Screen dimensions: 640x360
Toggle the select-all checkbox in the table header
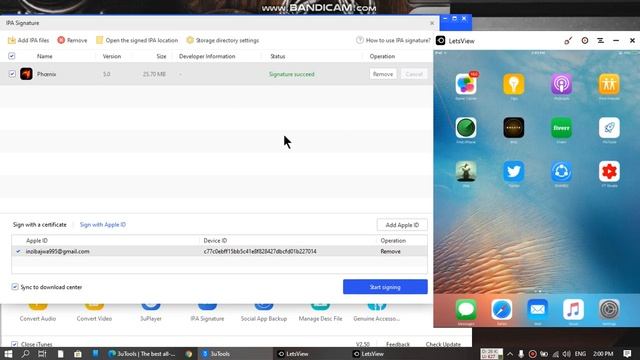(12, 56)
